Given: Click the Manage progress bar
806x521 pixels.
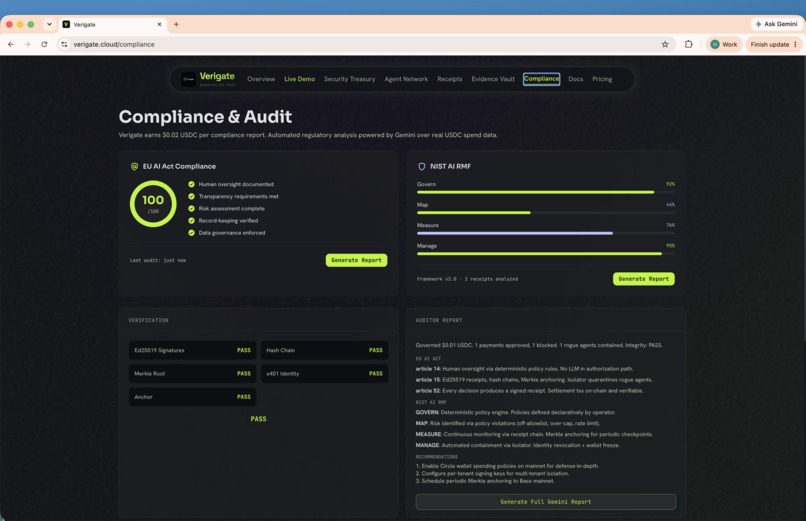Looking at the screenshot, I should click(545, 254).
